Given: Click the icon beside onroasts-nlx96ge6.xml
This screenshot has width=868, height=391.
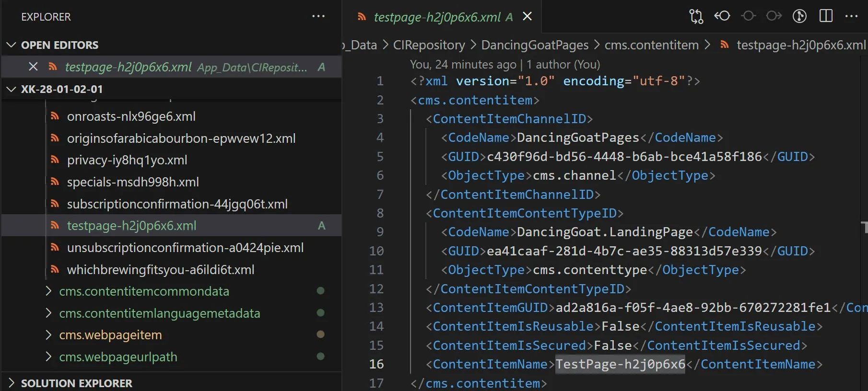Looking at the screenshot, I should click(x=55, y=116).
